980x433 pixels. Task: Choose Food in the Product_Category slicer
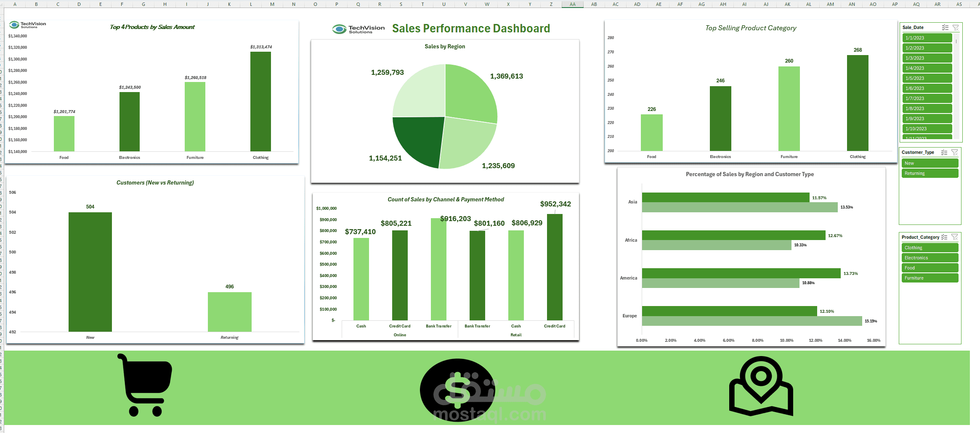coord(930,268)
